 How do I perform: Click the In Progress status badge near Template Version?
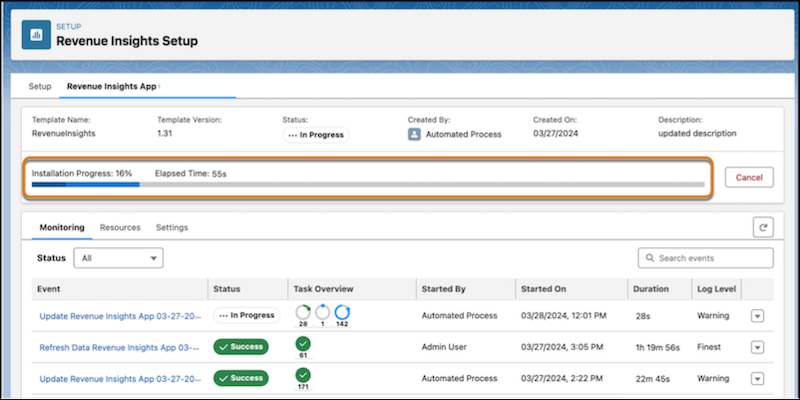316,135
